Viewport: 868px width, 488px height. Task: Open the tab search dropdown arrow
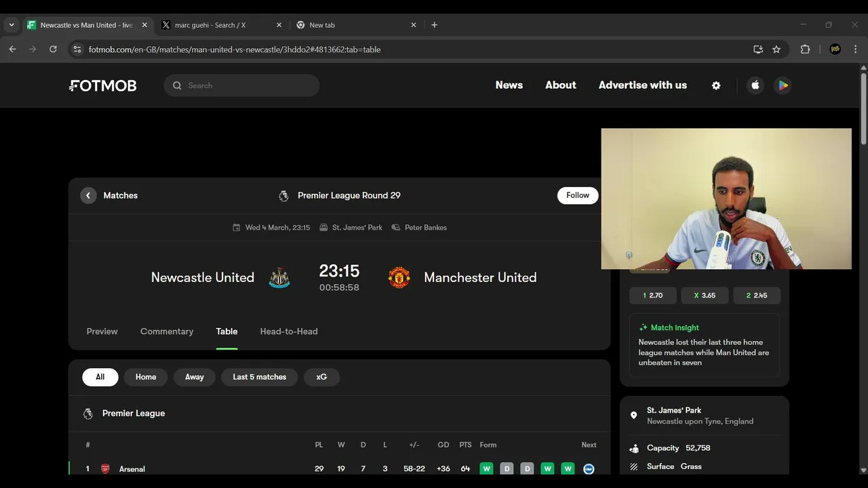12,25
